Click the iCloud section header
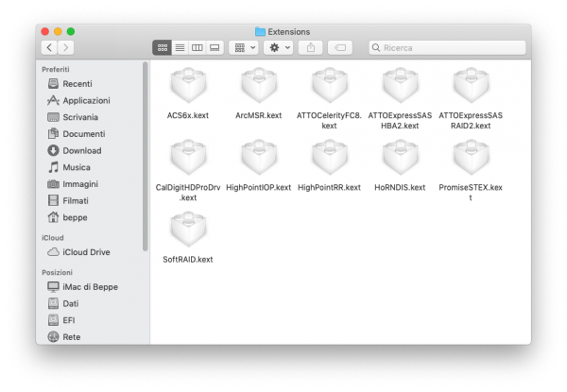Viewport: 567px width, 392px height. point(53,238)
